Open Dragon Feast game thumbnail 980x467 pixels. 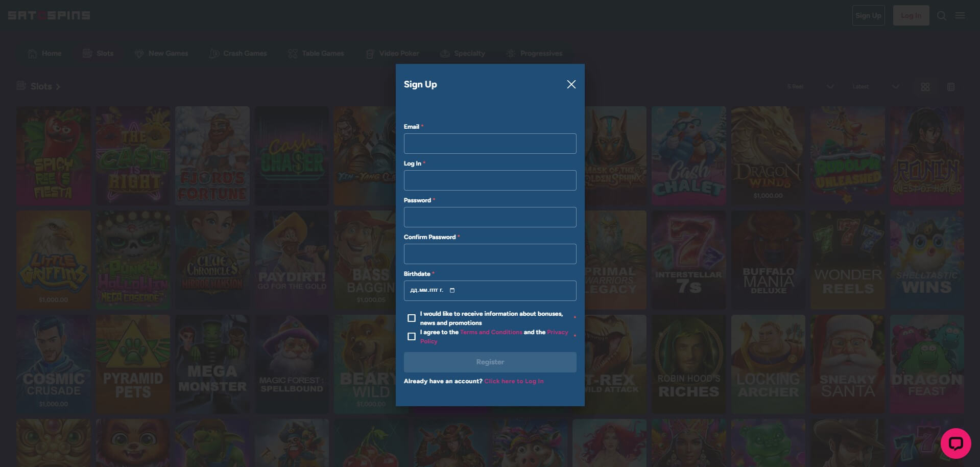pyautogui.click(x=927, y=364)
